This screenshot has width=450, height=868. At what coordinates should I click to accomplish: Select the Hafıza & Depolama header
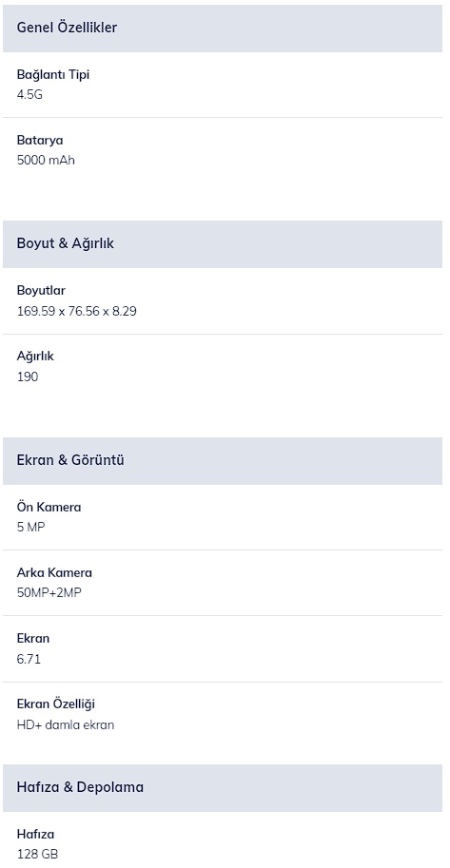223,788
